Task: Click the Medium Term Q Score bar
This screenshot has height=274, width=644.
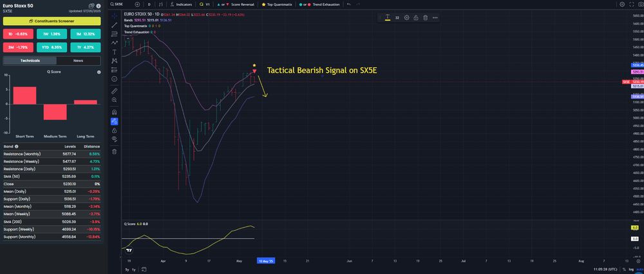Action: pyautogui.click(x=55, y=112)
